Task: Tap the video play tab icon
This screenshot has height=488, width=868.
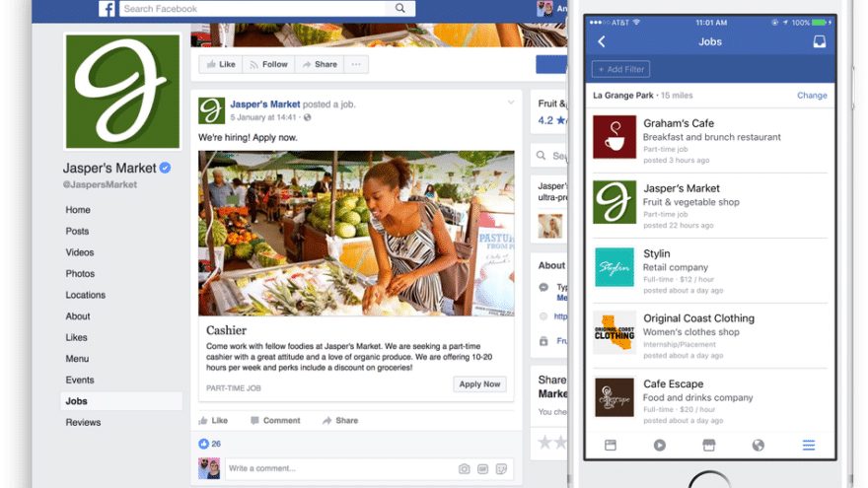Action: pyautogui.click(x=659, y=445)
